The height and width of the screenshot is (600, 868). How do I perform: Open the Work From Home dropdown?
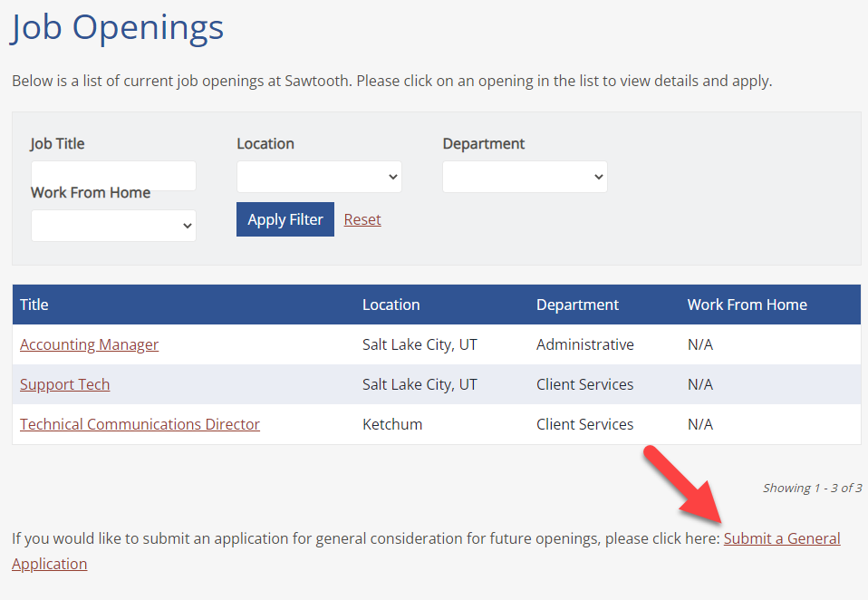pos(113,226)
